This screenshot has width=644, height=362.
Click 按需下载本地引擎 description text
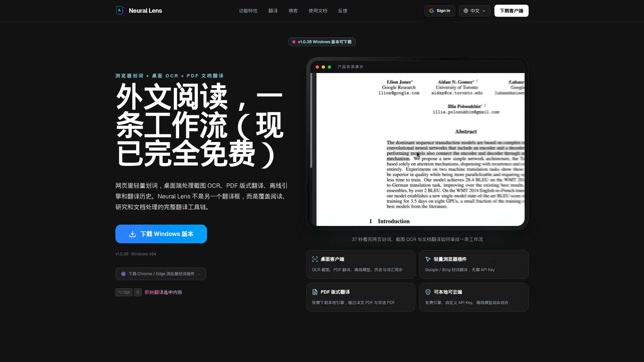353,303
